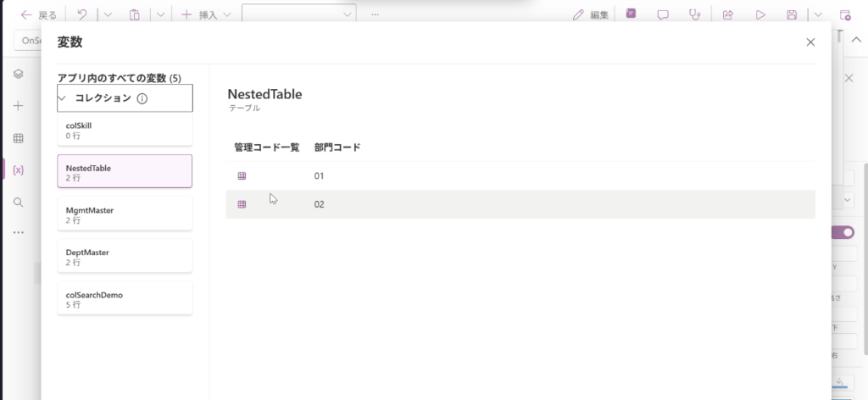Click the info icon next to コレクション
This screenshot has height=400, width=868.
[142, 98]
